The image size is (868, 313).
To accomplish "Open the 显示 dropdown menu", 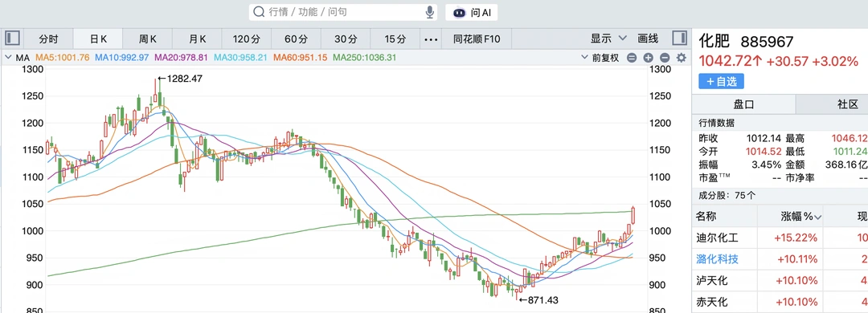I will 608,39.
